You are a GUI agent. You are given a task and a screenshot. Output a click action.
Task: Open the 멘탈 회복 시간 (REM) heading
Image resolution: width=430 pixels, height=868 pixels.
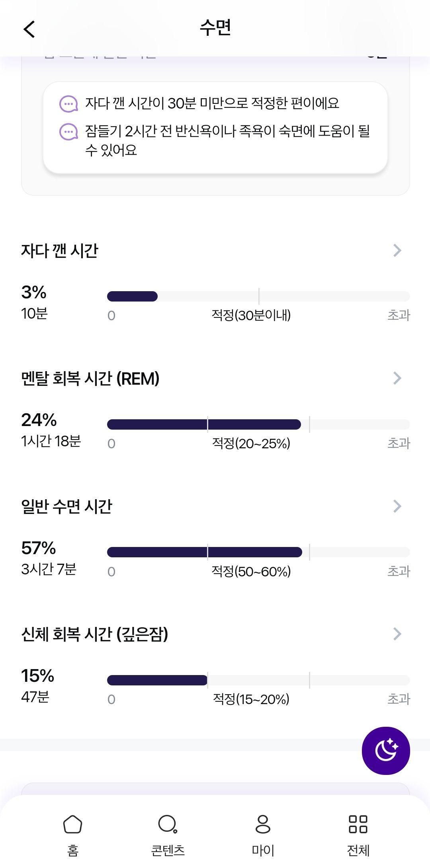(x=90, y=378)
